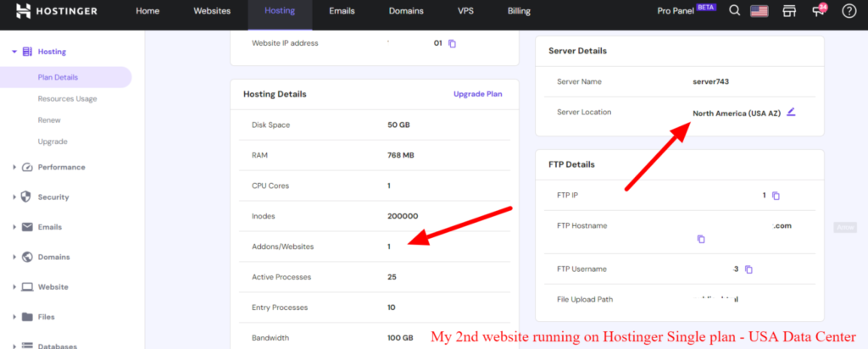Change language via US flag icon
The width and height of the screenshot is (868, 349).
coord(761,11)
